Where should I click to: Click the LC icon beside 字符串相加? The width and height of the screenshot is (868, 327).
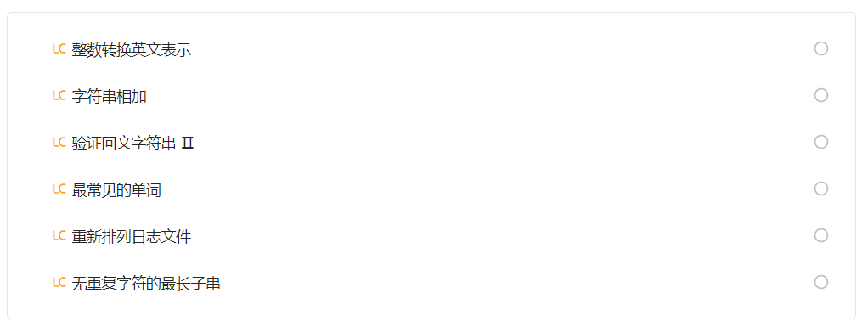(x=59, y=96)
